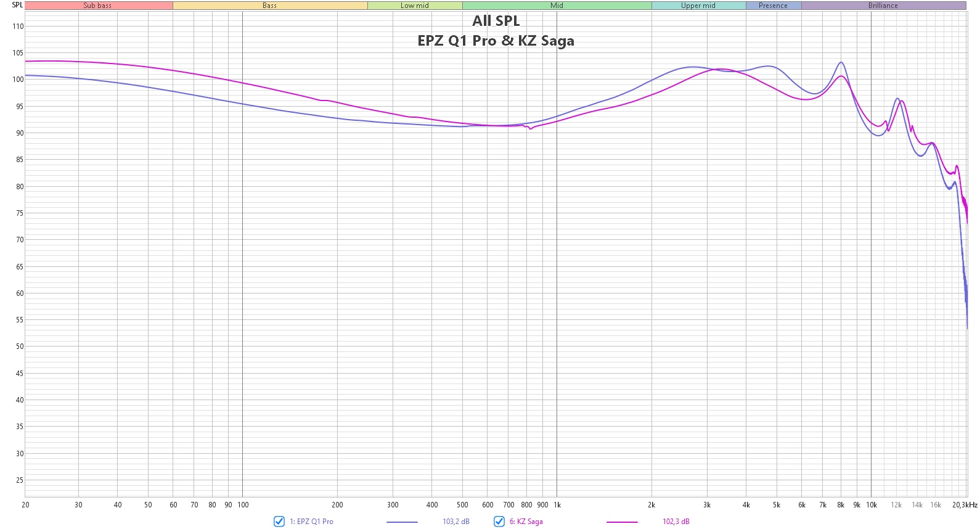
Task: Click the magenta KZ Saga line sample
Action: pos(622,522)
